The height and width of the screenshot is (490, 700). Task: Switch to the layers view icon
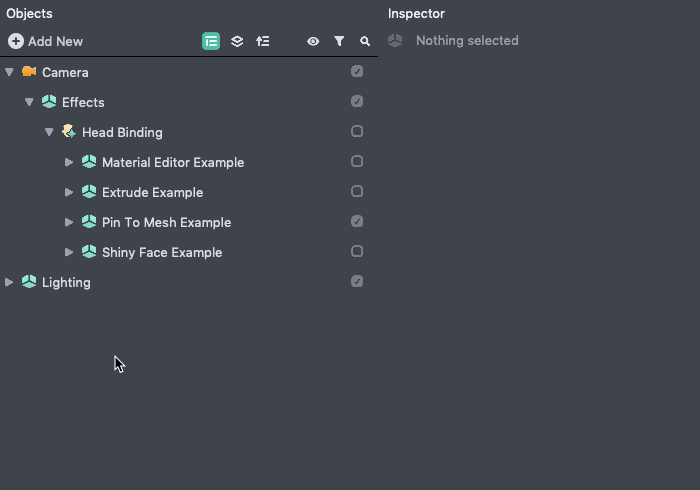[x=237, y=41]
